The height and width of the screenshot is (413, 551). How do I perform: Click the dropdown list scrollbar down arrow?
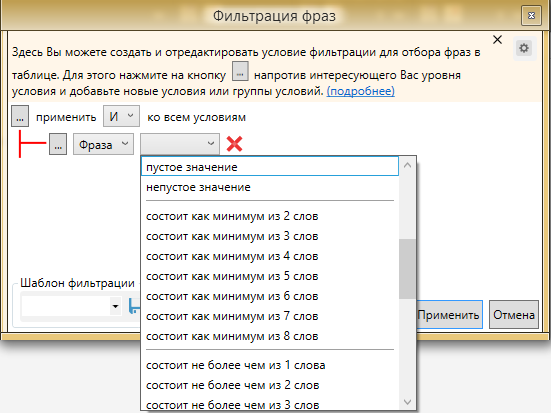(x=407, y=401)
